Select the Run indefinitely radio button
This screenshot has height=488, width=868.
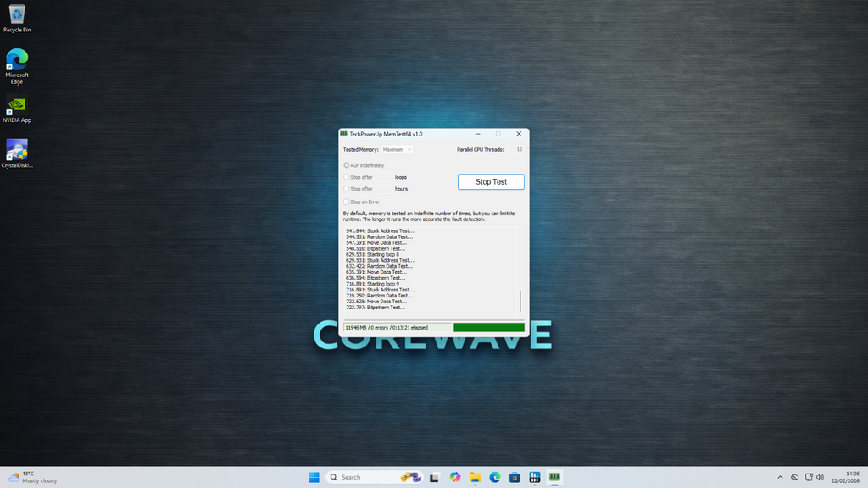[x=347, y=165]
